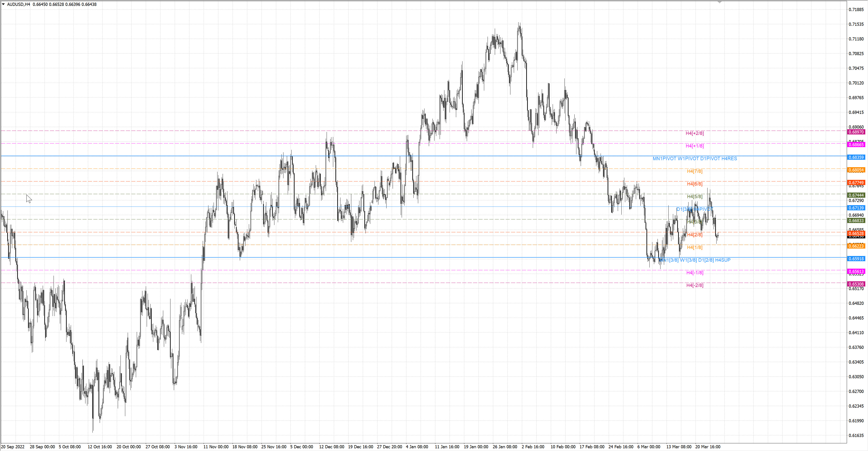Select the H4[-1/8] magenta label

(695, 272)
